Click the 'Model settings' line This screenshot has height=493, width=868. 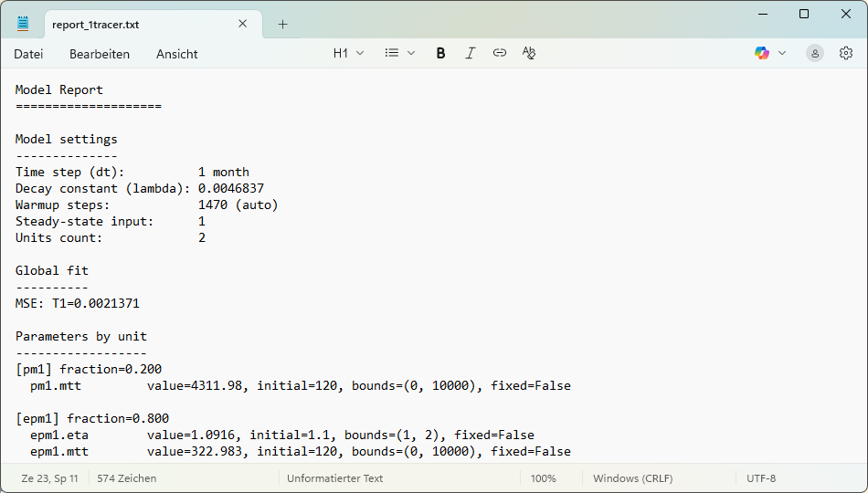coord(67,139)
